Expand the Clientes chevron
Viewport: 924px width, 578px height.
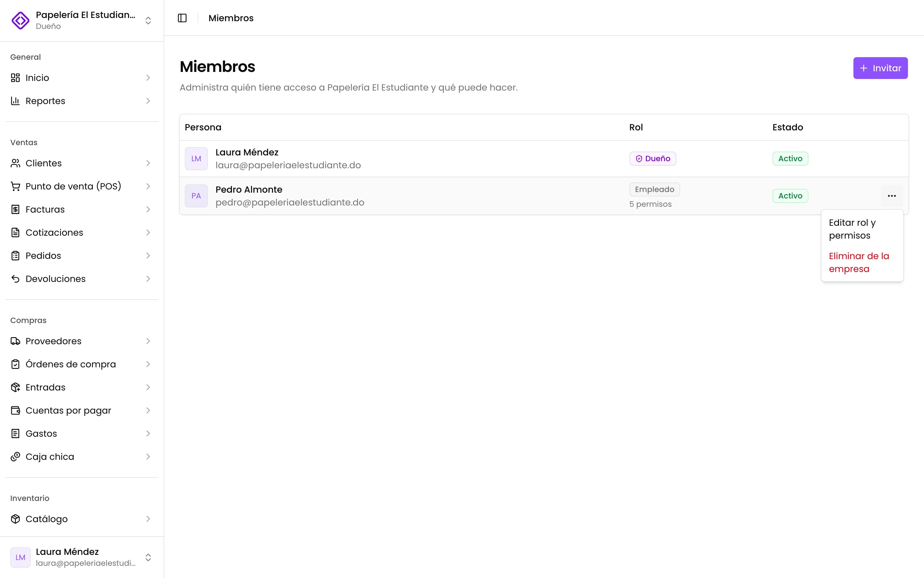pos(148,163)
